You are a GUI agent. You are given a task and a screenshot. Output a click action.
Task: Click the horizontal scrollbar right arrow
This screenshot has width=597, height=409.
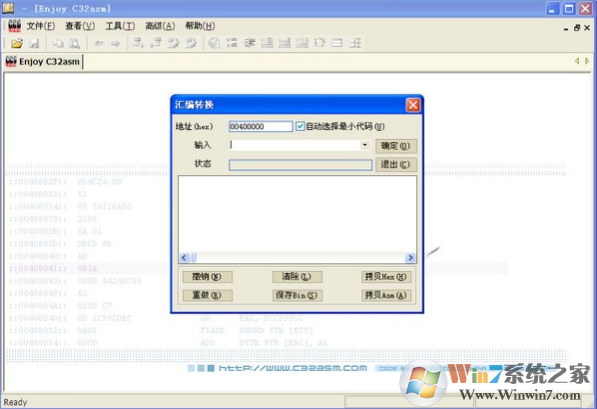pyautogui.click(x=410, y=258)
